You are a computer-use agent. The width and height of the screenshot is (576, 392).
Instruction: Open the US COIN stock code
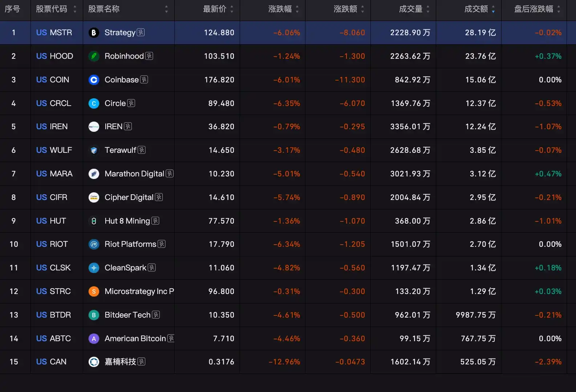click(53, 80)
